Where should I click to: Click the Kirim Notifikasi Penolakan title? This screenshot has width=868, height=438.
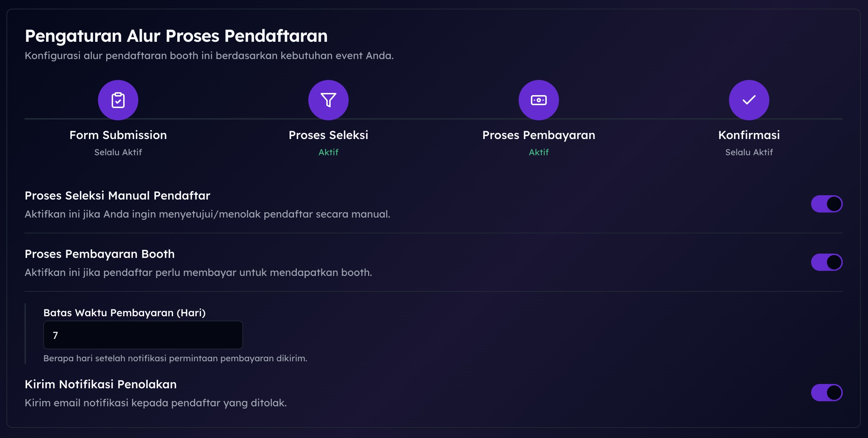coord(101,384)
